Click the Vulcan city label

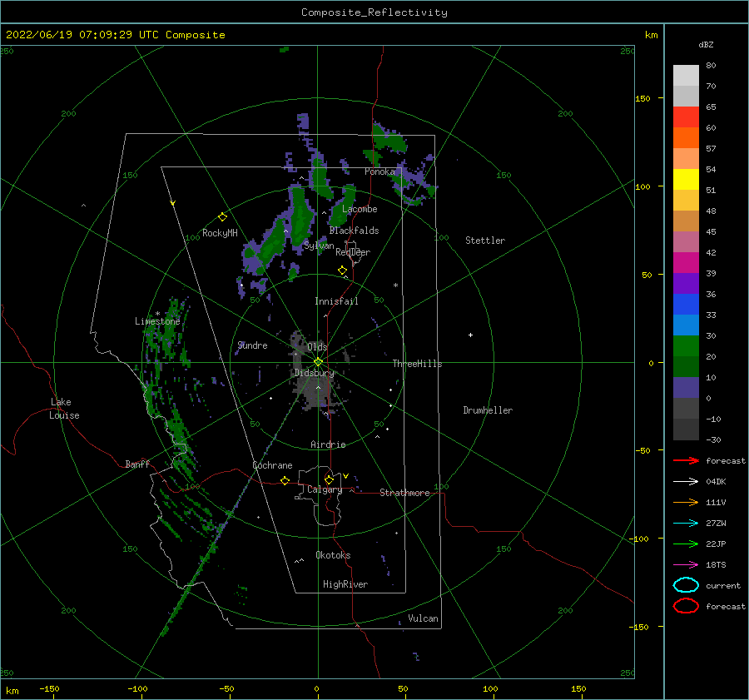point(423,618)
